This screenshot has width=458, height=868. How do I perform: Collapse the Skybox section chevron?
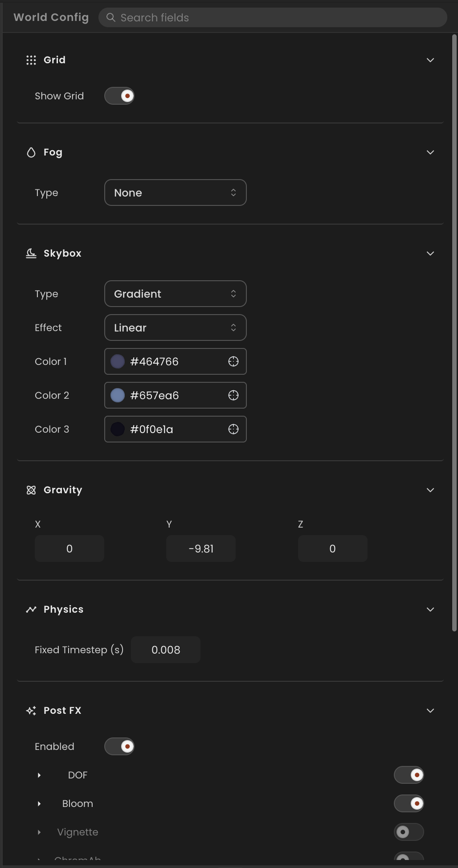click(430, 254)
